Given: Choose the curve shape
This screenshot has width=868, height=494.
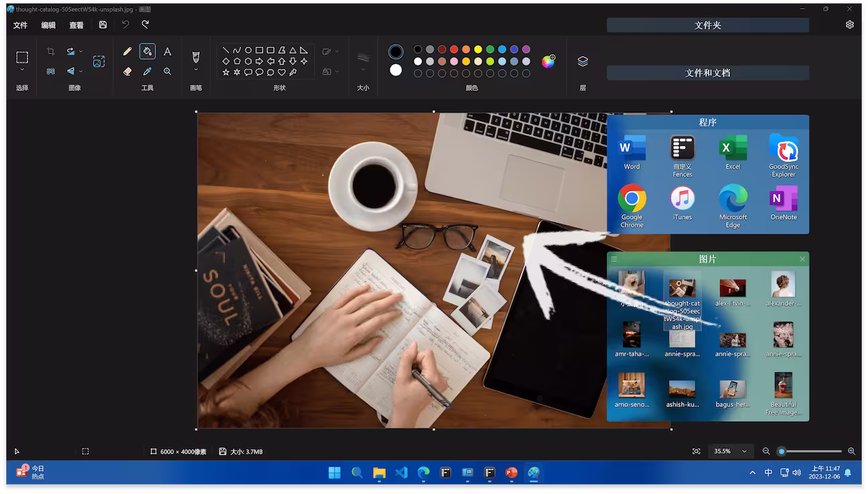Looking at the screenshot, I should click(236, 50).
